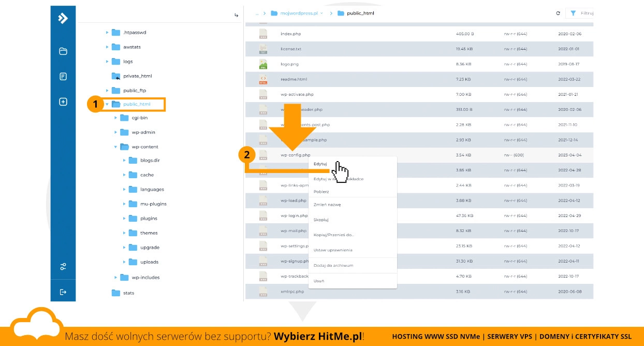
Task: Open the file manager folder icon in sidebar
Action: click(63, 51)
